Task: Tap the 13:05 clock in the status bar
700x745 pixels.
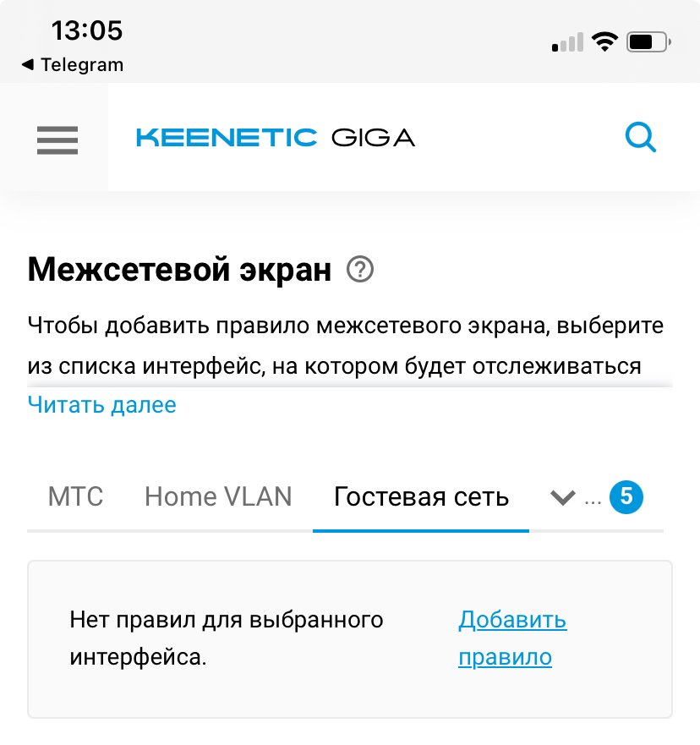Action: pos(87,31)
